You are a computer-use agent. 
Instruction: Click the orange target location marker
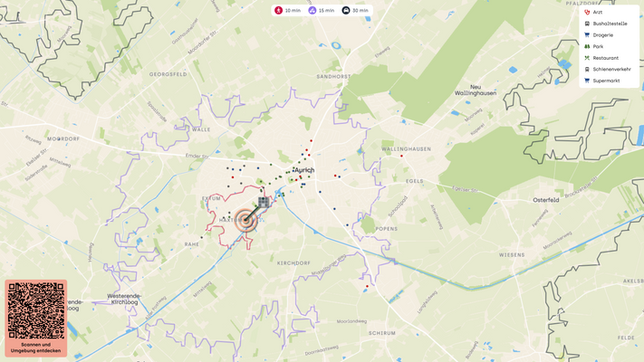pyautogui.click(x=245, y=221)
